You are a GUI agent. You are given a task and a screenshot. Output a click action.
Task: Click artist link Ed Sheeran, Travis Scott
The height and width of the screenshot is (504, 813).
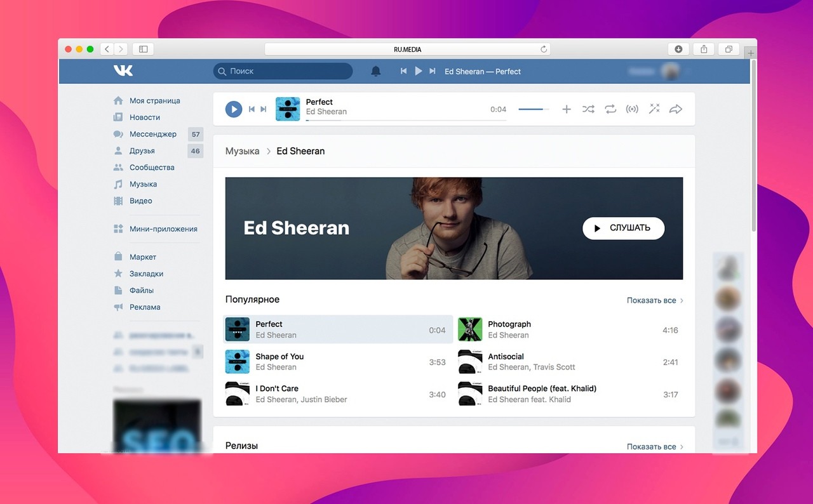coord(532,367)
